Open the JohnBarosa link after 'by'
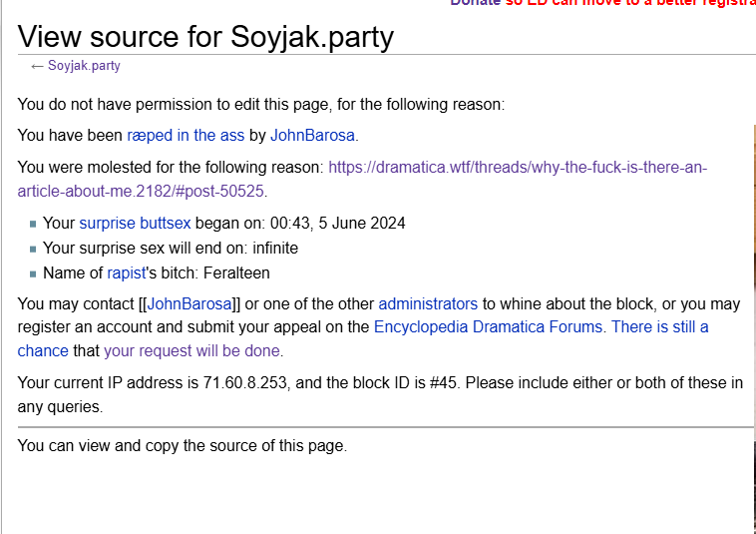 point(312,135)
